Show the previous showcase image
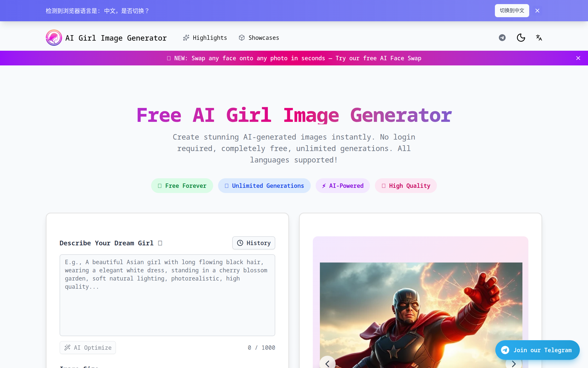Image resolution: width=588 pixels, height=368 pixels. pos(327,363)
